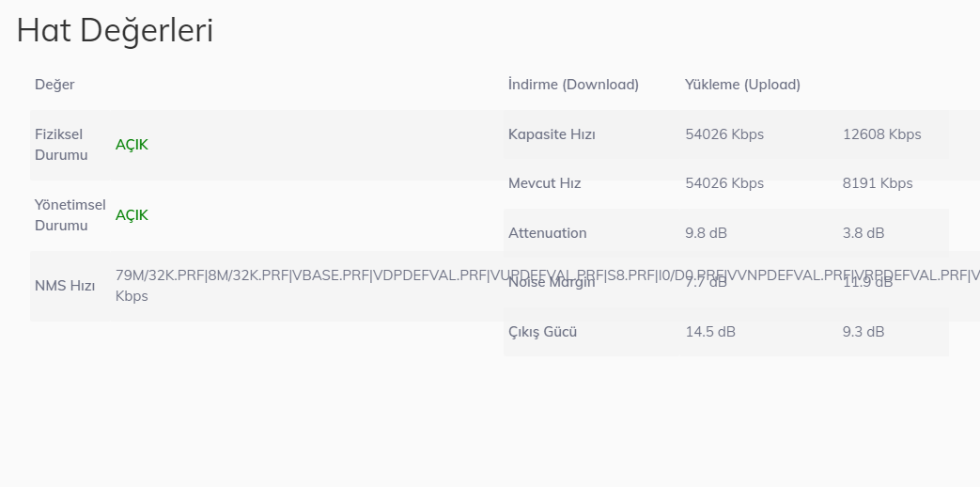The width and height of the screenshot is (980, 487).
Task: Click AÇIK status next to Fiziksel Durumu
Action: pyautogui.click(x=132, y=145)
